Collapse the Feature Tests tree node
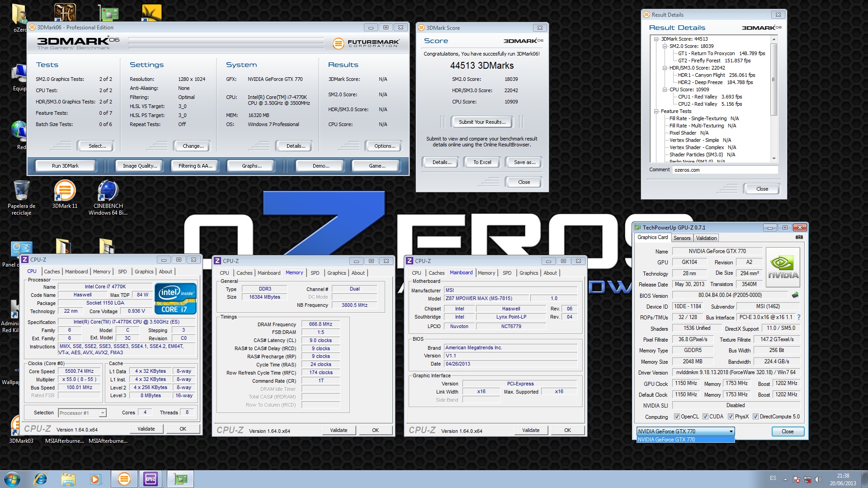Viewport: 868px width, 488px height. pyautogui.click(x=656, y=111)
